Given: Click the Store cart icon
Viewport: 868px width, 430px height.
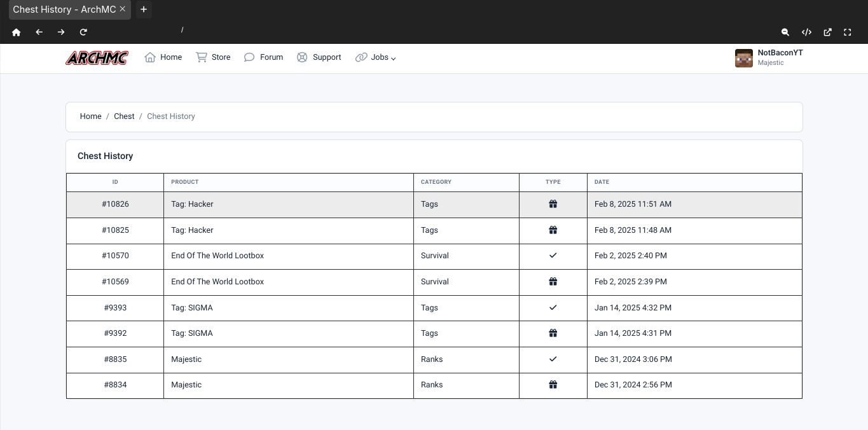Looking at the screenshot, I should click(x=202, y=57).
